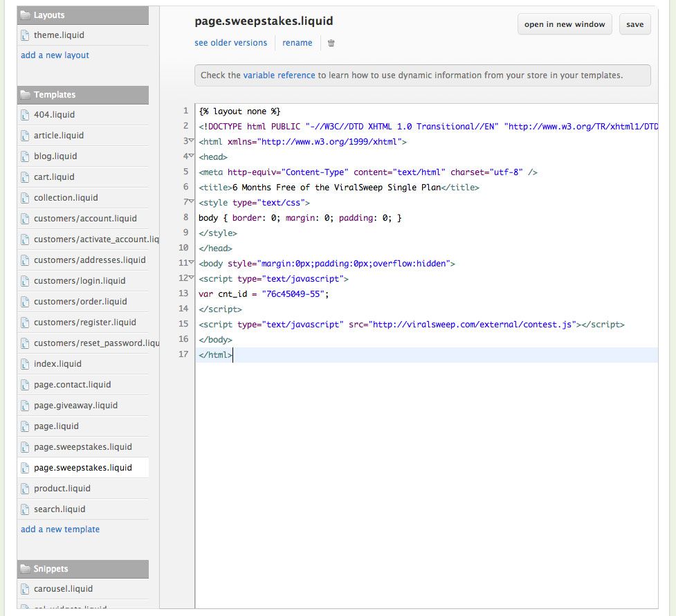Click the Snippets folder icon

point(26,568)
